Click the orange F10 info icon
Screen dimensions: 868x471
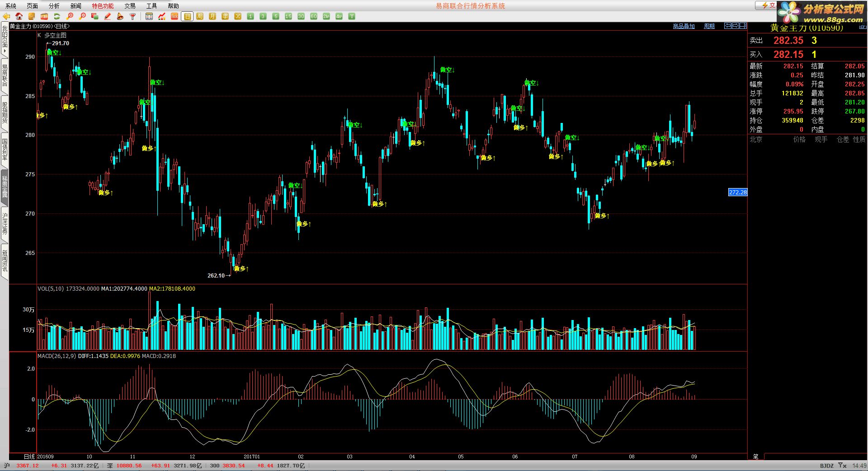point(44,16)
